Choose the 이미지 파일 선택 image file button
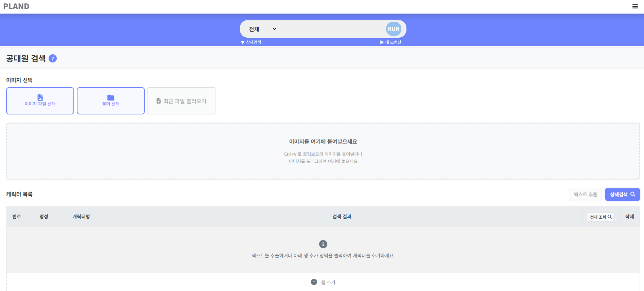This screenshot has width=644, height=291. [x=40, y=101]
